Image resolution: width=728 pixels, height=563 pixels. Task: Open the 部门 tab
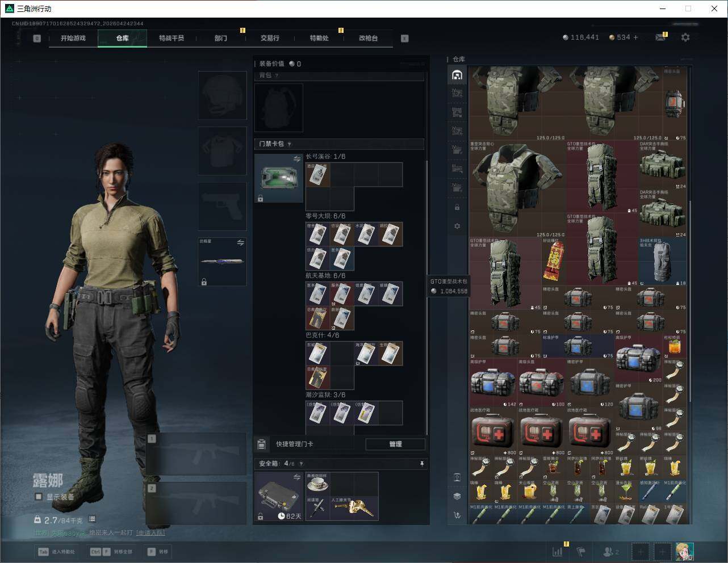point(221,38)
